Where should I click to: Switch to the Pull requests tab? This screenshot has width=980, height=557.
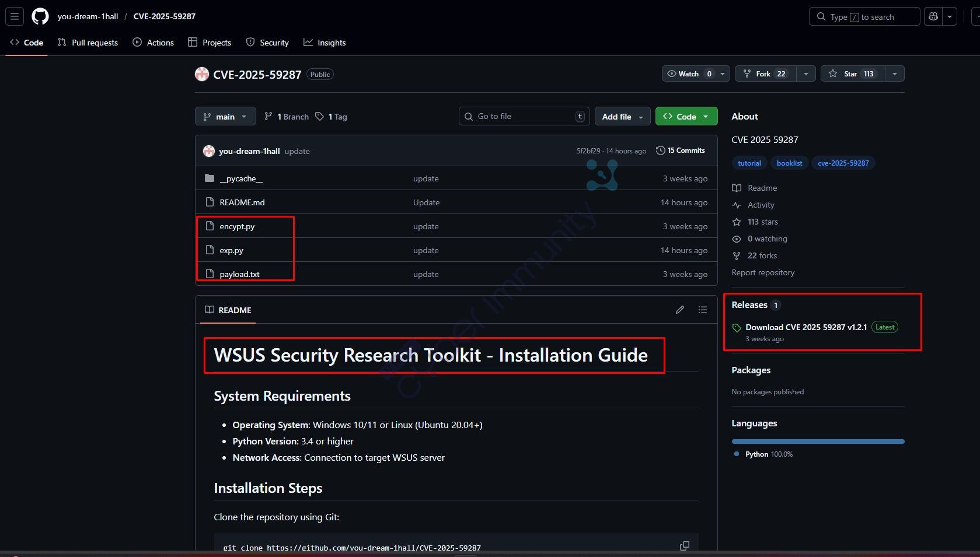(88, 43)
